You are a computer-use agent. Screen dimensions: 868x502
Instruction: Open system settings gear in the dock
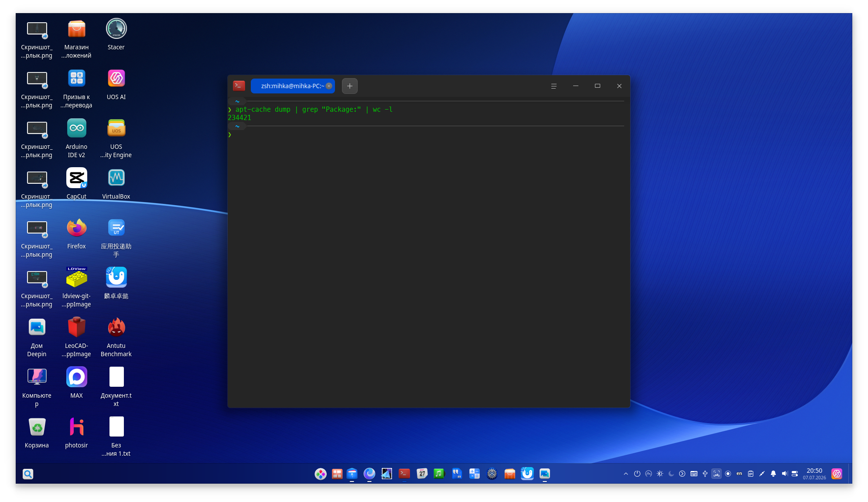coord(492,474)
